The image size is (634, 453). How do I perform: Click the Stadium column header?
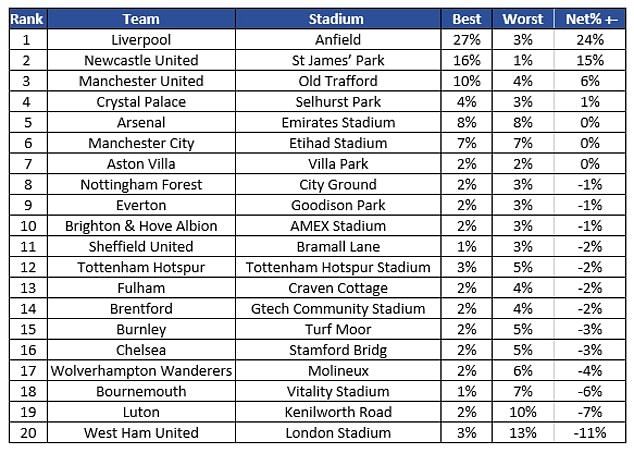336,19
